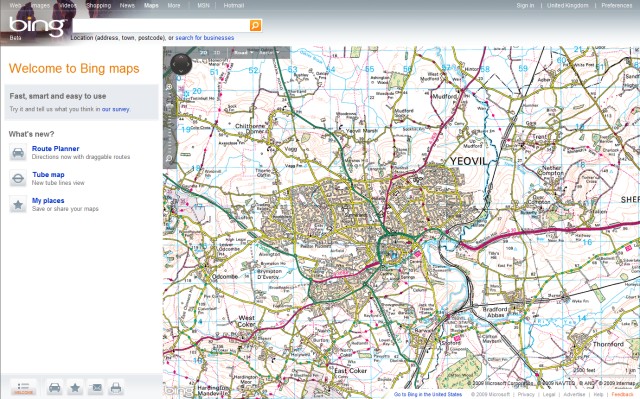Pan map down with compass arrow
This screenshot has width=640, height=399.
181,71
